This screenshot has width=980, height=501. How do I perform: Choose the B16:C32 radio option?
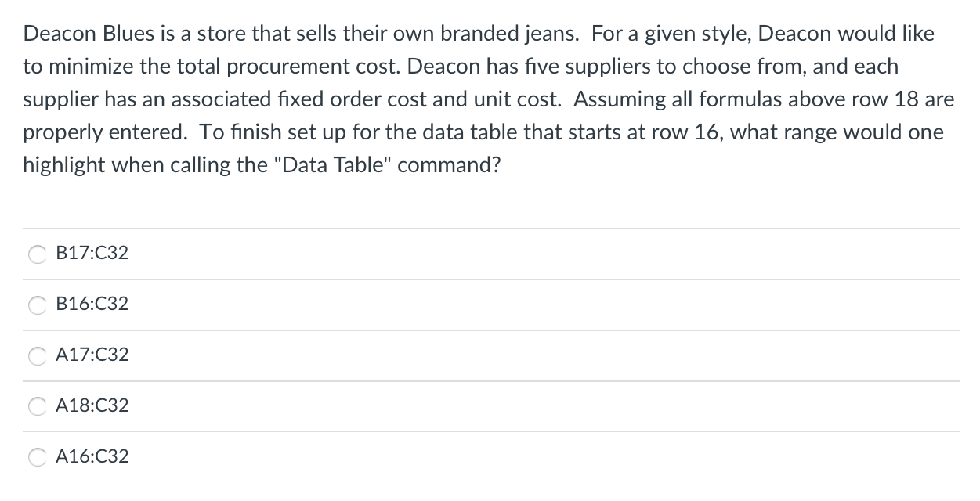(38, 305)
